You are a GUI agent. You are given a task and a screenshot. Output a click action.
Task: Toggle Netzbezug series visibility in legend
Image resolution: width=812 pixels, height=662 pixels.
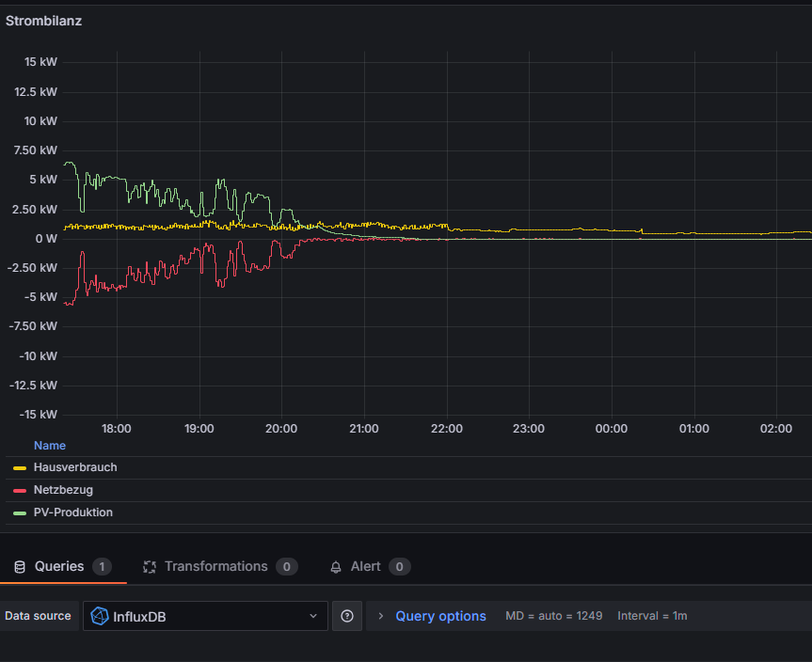pyautogui.click(x=63, y=490)
